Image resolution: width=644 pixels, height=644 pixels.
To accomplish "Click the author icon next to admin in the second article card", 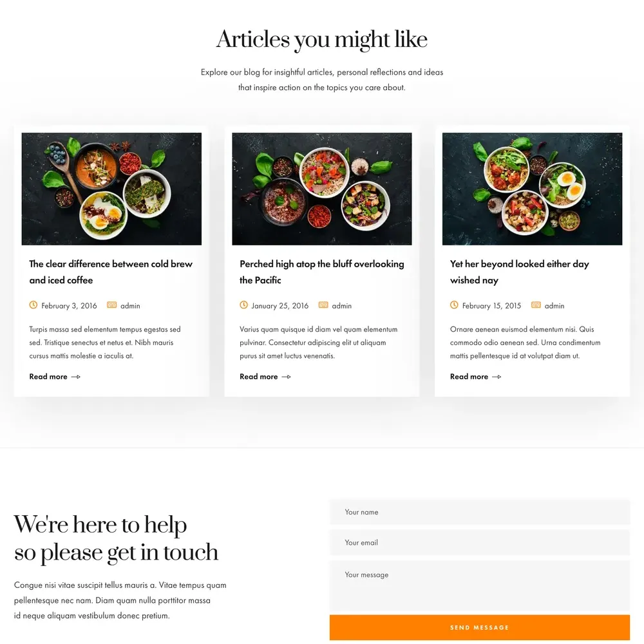I will tap(323, 305).
